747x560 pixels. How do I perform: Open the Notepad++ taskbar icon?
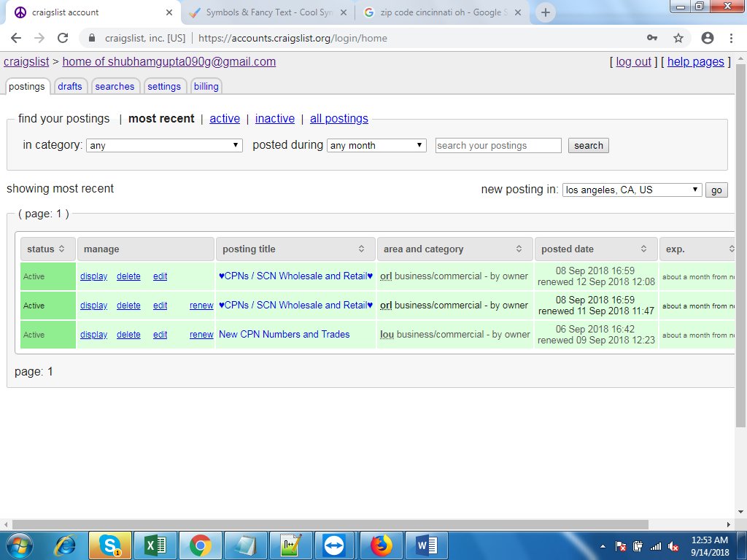point(291,545)
